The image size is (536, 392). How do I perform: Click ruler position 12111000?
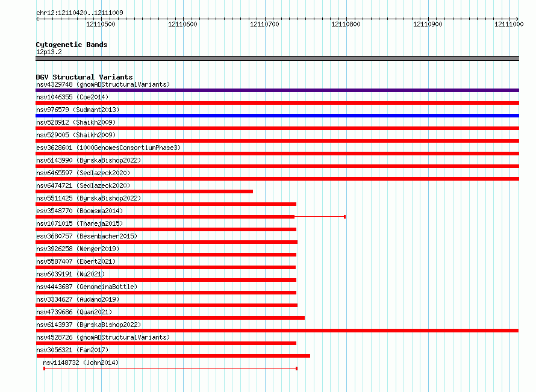point(509,24)
